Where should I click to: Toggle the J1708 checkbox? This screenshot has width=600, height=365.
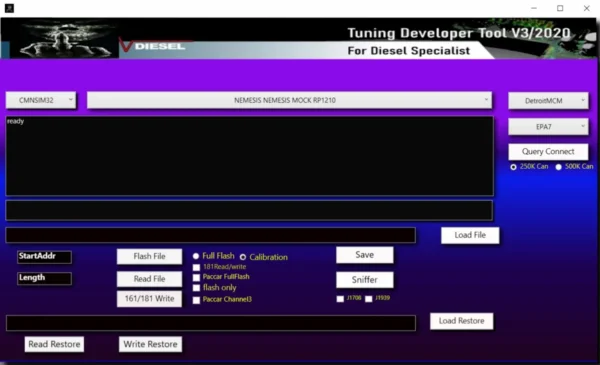[340, 299]
